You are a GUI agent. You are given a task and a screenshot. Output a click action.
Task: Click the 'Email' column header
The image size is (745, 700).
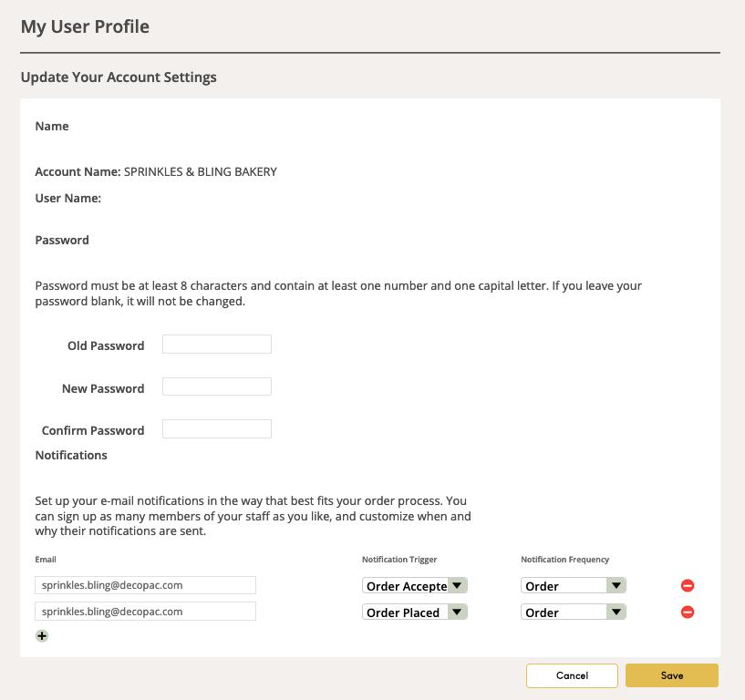pos(46,560)
